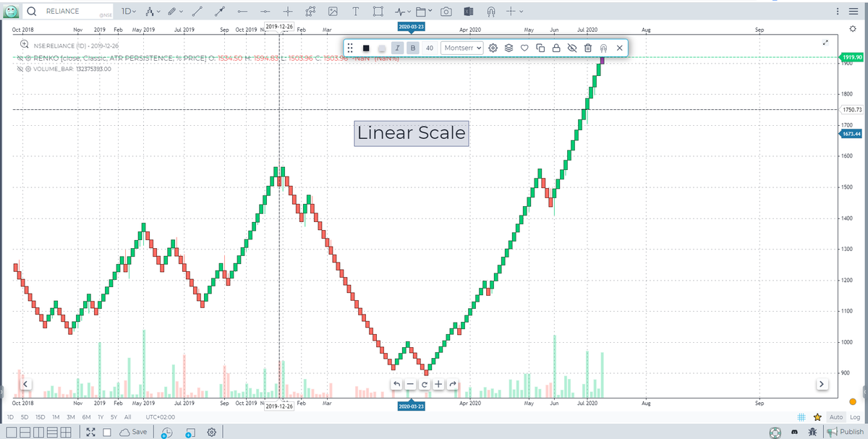
Task: Click the symbol search magnifier icon
Action: (32, 12)
